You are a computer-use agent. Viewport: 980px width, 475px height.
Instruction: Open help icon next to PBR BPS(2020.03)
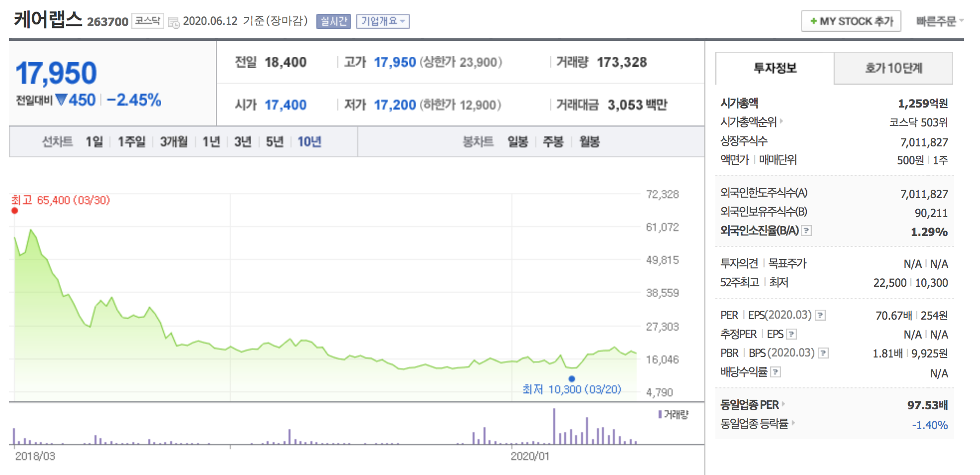tap(824, 353)
